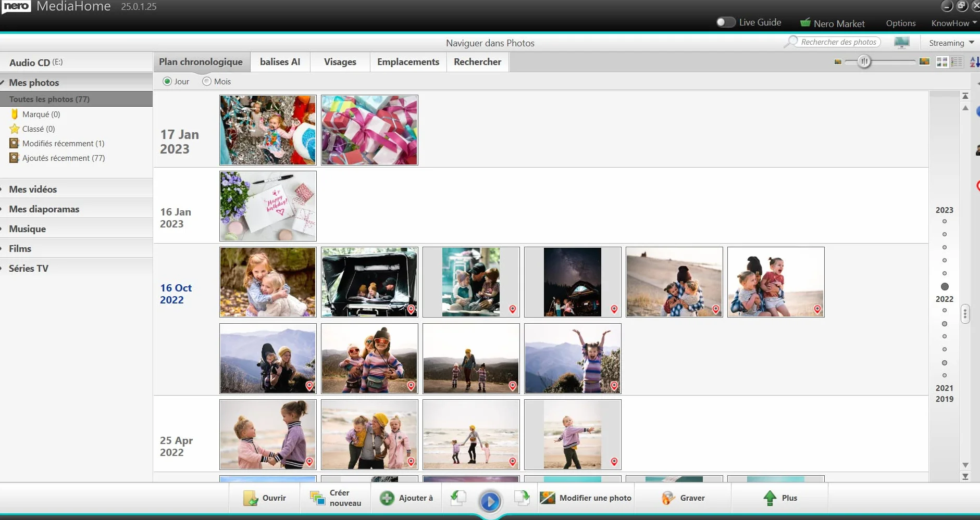
Task: Expand the Séries TV section
Action: 76,268
